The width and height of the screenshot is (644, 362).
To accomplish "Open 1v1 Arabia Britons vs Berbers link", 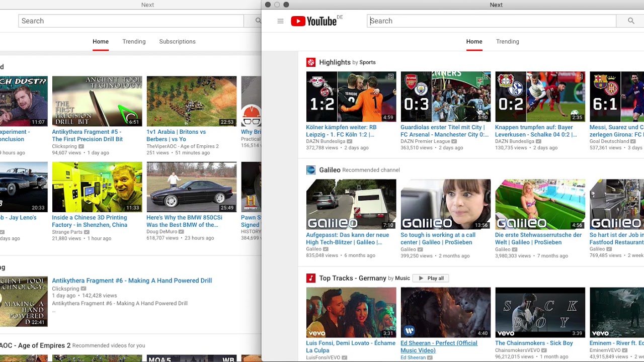I will 176,135.
